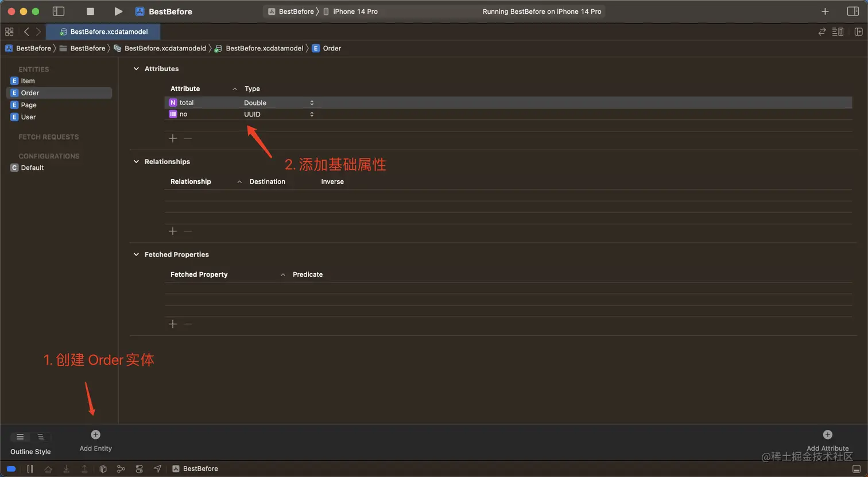
Task: Remove fetched property with minus button
Action: click(x=188, y=324)
